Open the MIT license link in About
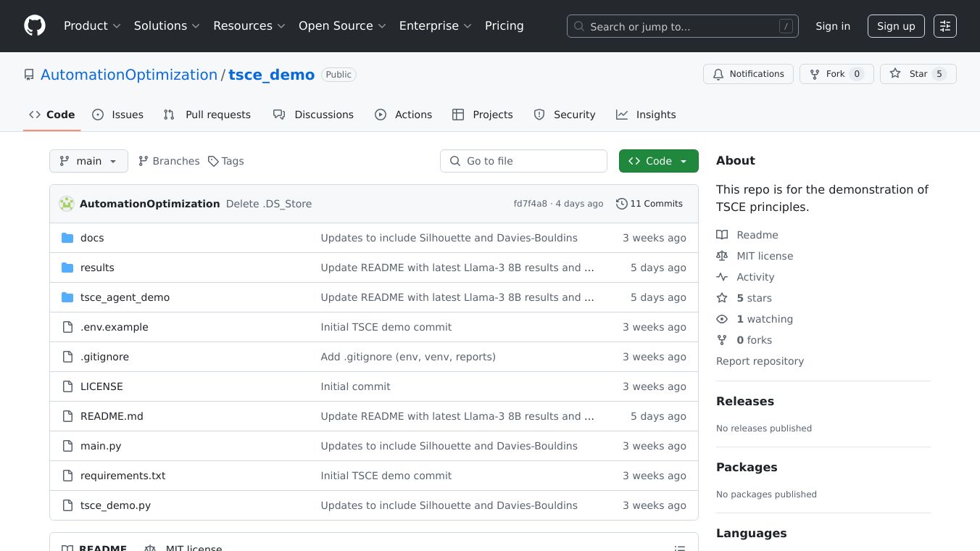Image resolution: width=980 pixels, height=551 pixels. [x=764, y=256]
